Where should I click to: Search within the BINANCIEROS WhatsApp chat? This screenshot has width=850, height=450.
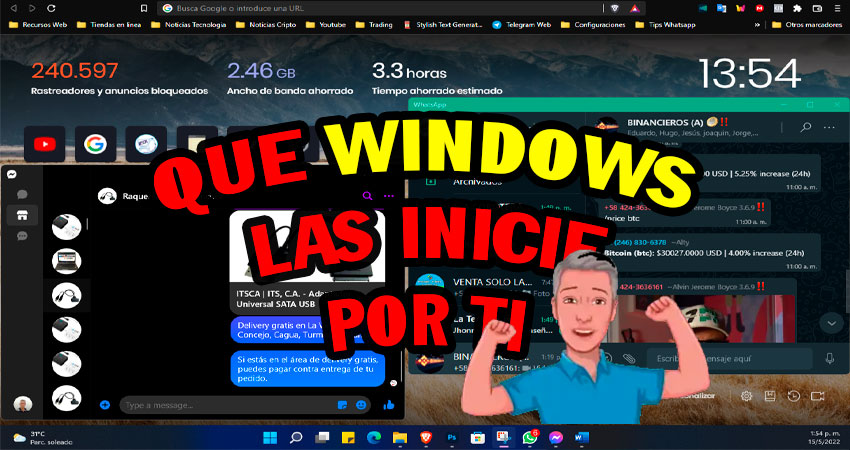[806, 128]
